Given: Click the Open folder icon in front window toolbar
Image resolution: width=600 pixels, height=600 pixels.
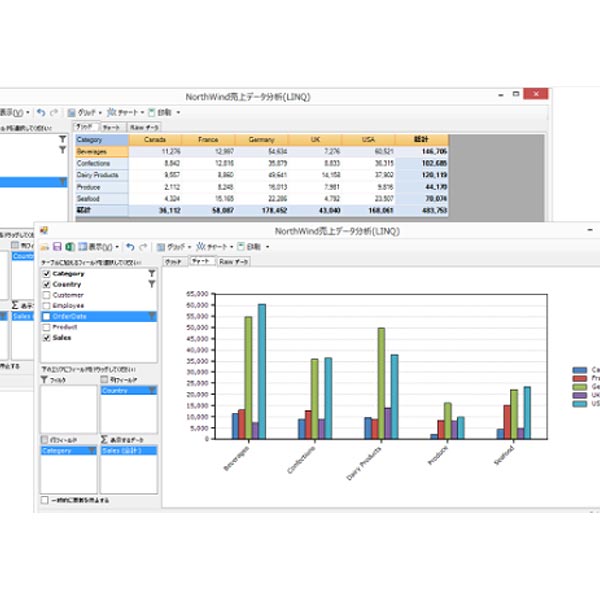Looking at the screenshot, I should (45, 247).
